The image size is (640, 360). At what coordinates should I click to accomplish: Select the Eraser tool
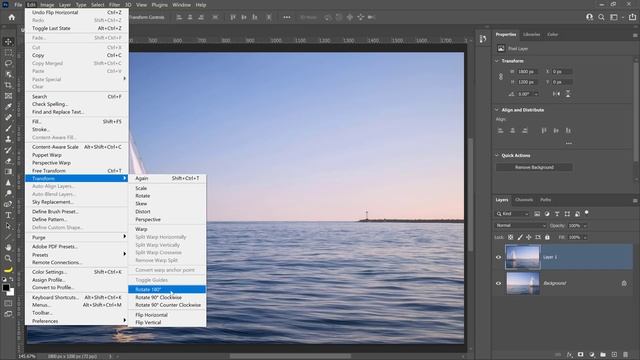8,161
